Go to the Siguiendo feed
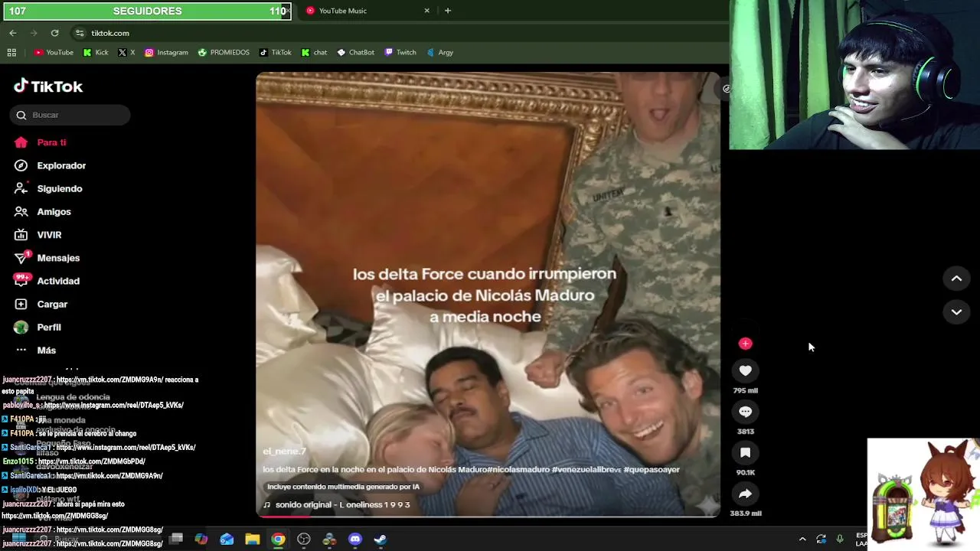The width and height of the screenshot is (980, 551). click(x=49, y=188)
